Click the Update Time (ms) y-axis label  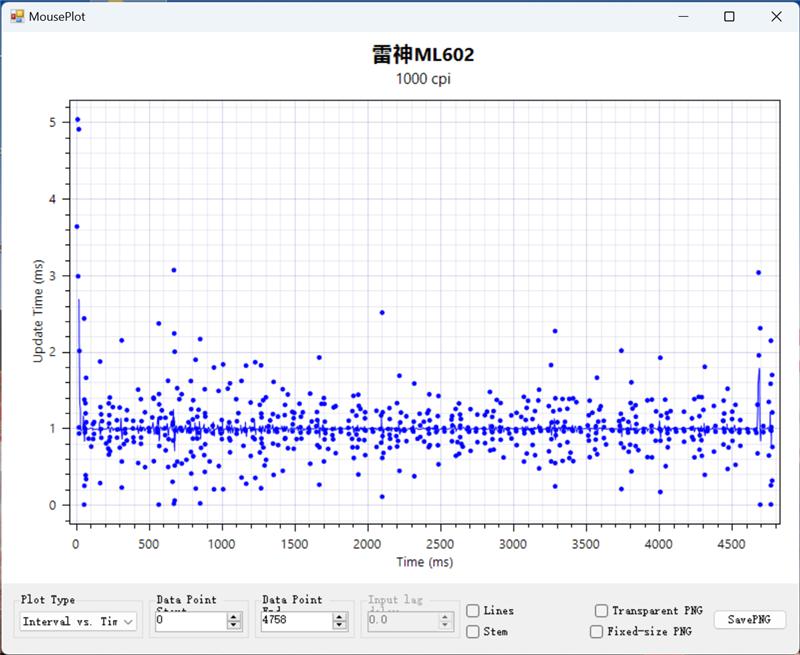(38, 310)
